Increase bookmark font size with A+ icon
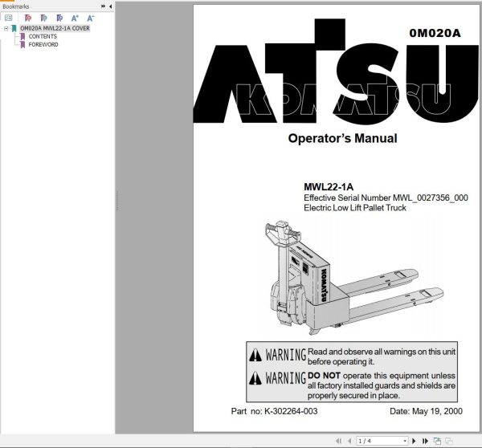Screen dimensions: 482x448 75,18
